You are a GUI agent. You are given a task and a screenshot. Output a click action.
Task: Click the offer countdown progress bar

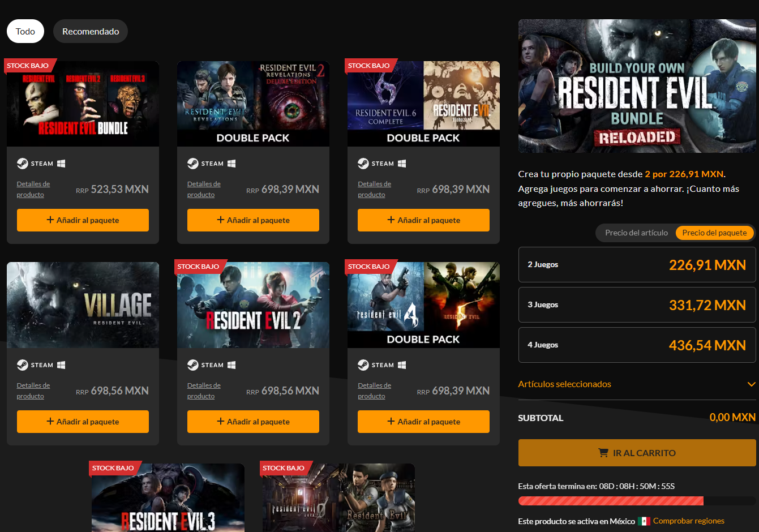click(x=637, y=501)
